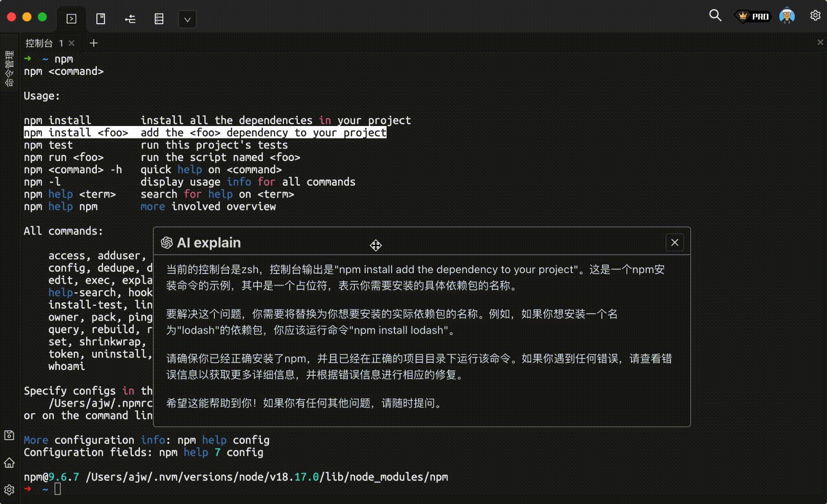Open the workflow tree icon in toolbar
The width and height of the screenshot is (827, 504).
click(130, 19)
